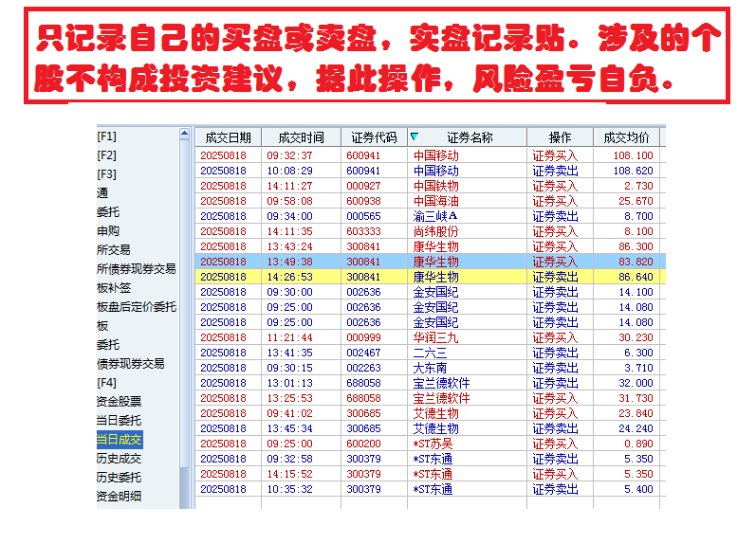Screen dimensions: 756x544
Task: Select 资金股票 in the sidebar
Action: point(119,402)
